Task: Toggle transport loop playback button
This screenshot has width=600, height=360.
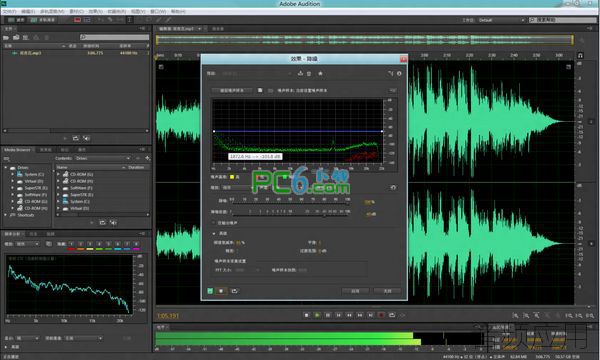Action: tap(392, 315)
